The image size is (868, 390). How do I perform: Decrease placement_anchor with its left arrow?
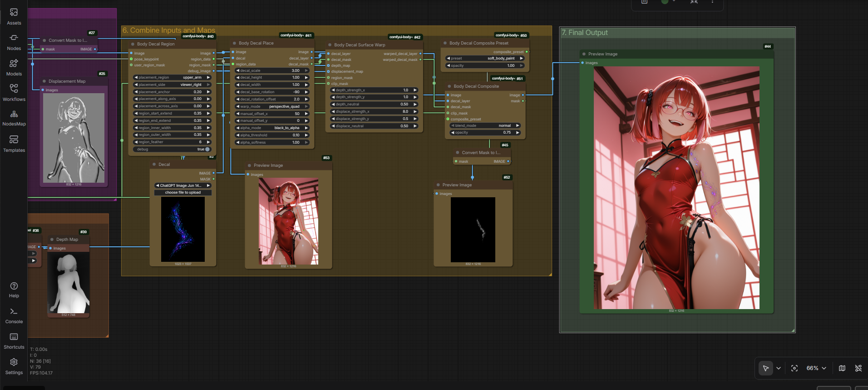(136, 92)
